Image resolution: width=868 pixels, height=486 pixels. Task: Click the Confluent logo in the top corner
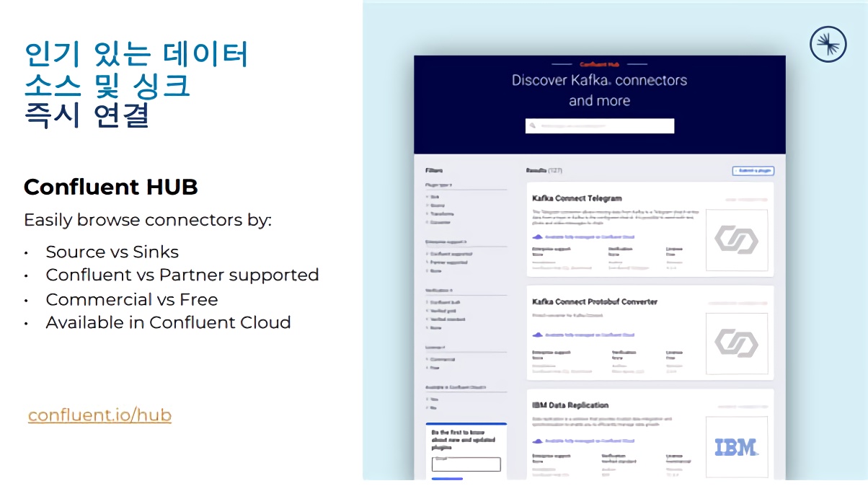(828, 44)
